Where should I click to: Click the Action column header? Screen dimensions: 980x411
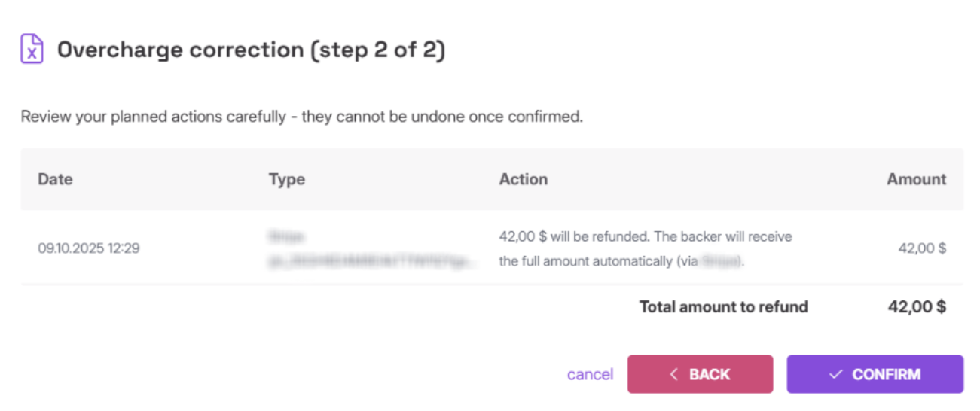point(523,179)
